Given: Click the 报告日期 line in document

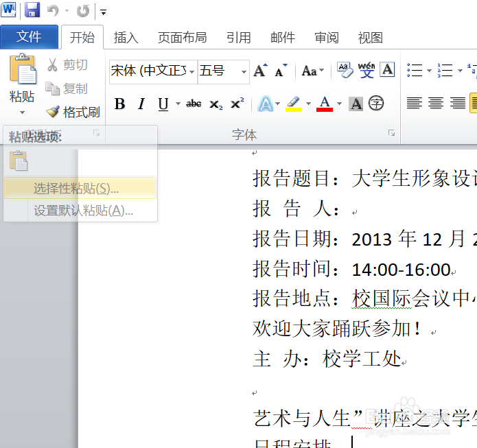Looking at the screenshot, I should (364, 239).
